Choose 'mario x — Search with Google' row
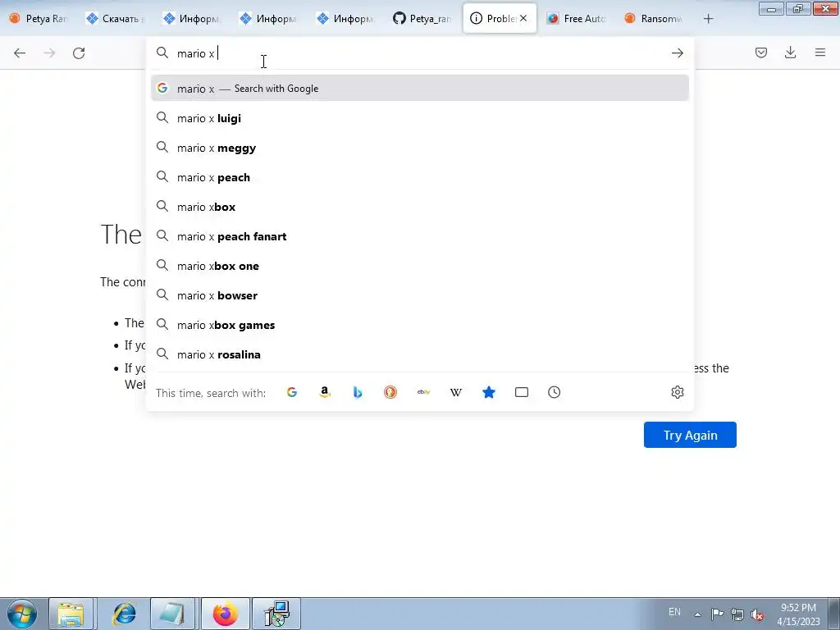 click(420, 89)
